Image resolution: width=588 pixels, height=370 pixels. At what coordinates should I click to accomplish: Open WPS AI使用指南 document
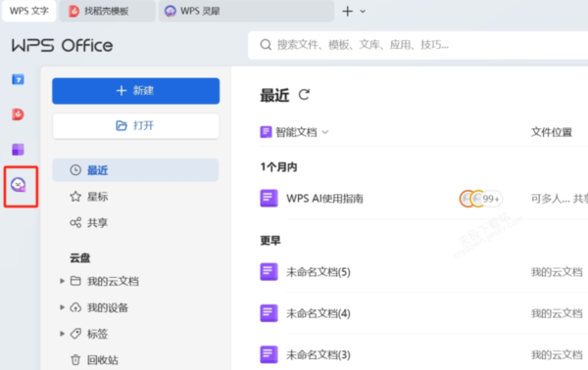(324, 199)
